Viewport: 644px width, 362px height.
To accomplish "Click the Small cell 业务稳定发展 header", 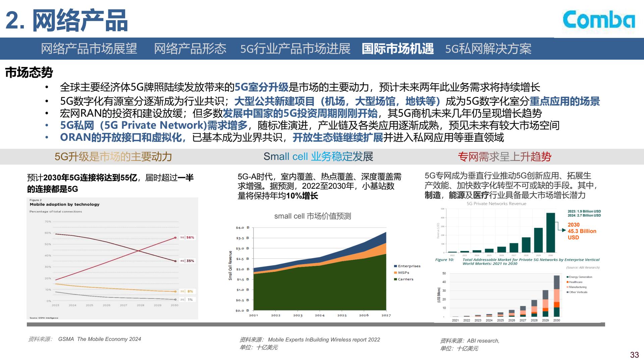I will pos(318,157).
